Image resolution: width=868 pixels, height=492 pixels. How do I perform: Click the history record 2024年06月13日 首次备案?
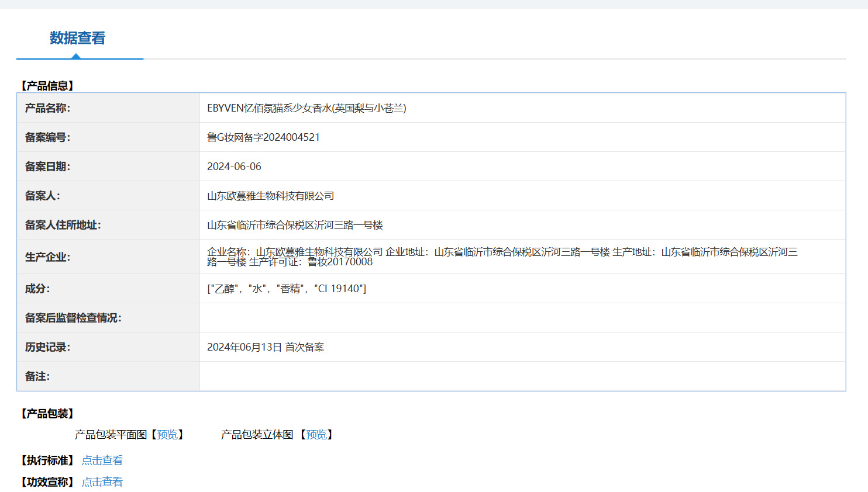[x=266, y=347]
